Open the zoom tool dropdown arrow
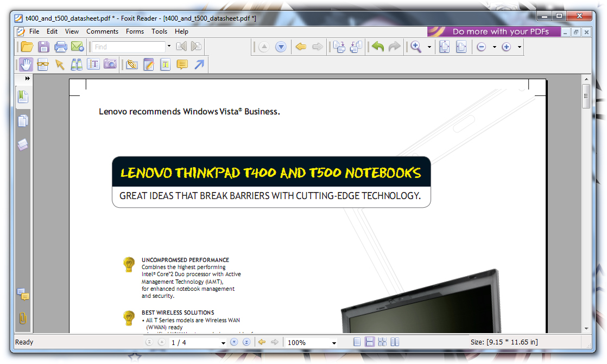This screenshot has width=607, height=364. point(429,47)
